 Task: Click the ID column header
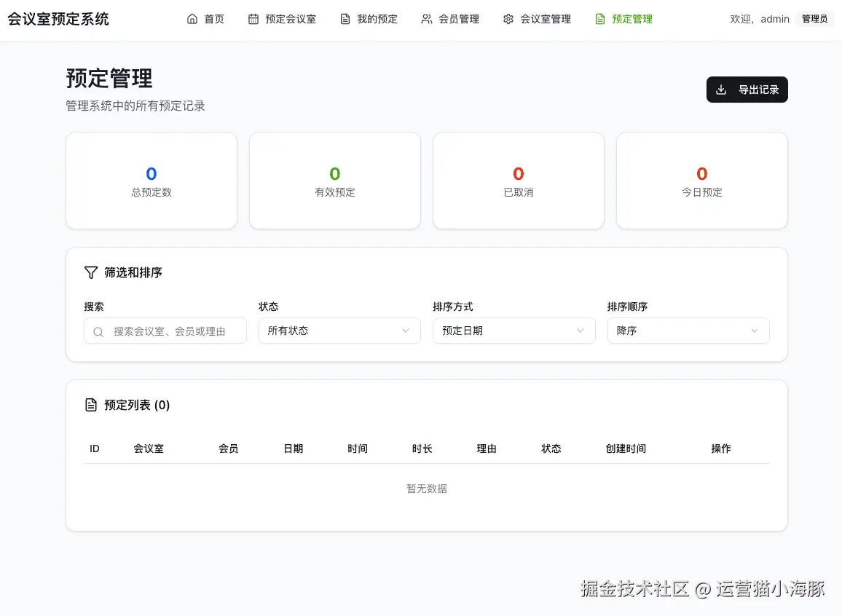pos(95,449)
